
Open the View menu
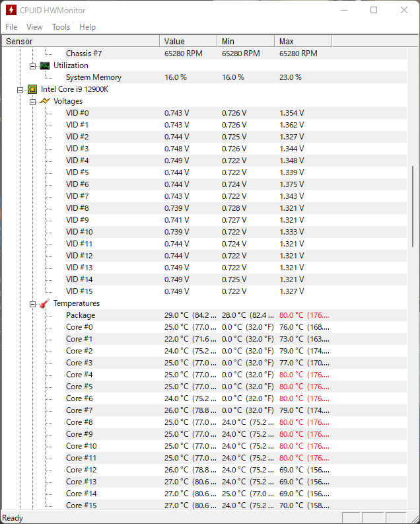tap(34, 27)
